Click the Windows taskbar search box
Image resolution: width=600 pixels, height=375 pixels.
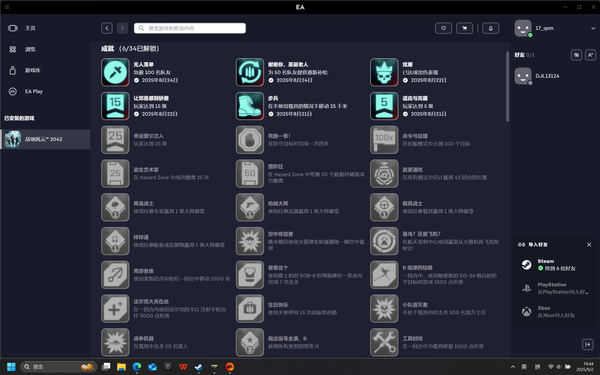pos(58,367)
